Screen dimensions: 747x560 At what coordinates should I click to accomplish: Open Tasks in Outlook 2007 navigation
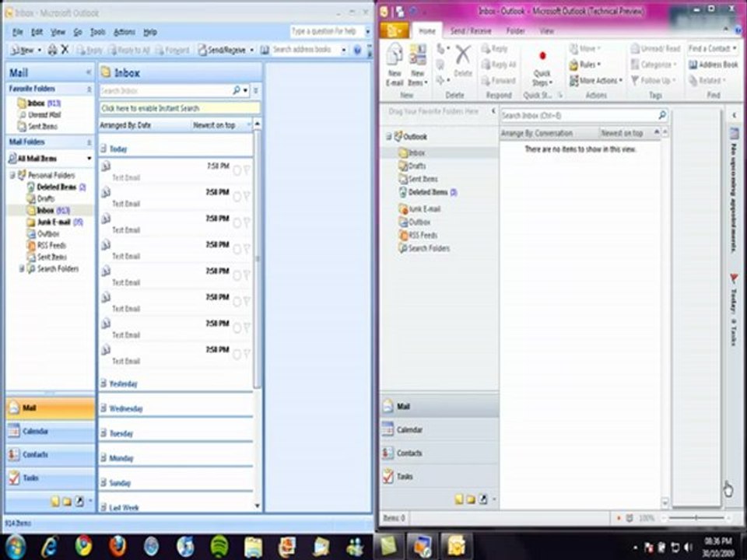[50, 478]
